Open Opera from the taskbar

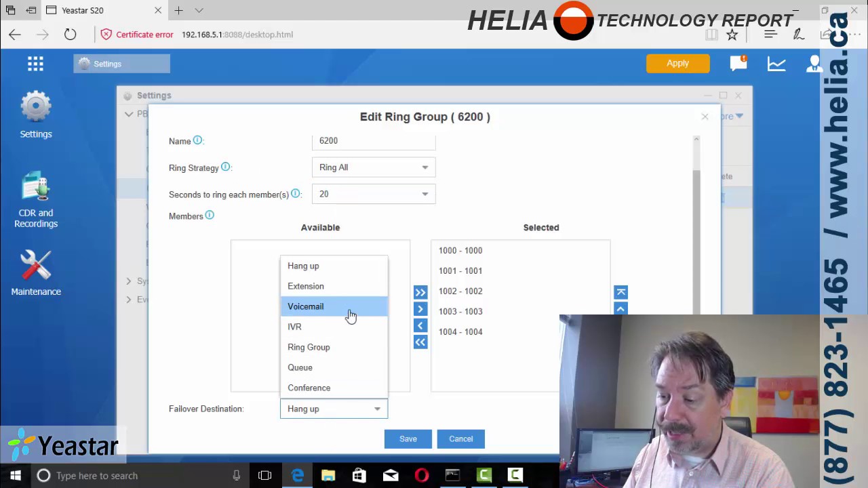[422, 476]
